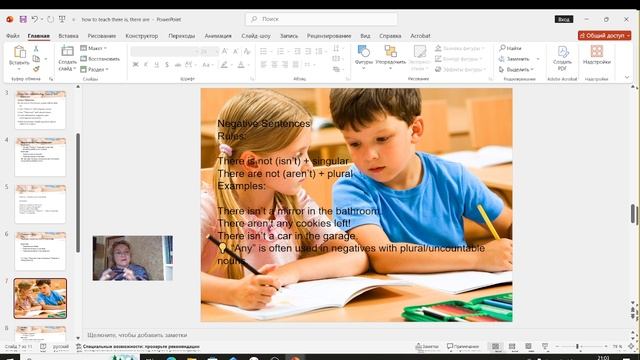Image resolution: width=640 pixels, height=360 pixels.
Task: Copy selection with the copy icon
Action: click(x=36, y=59)
